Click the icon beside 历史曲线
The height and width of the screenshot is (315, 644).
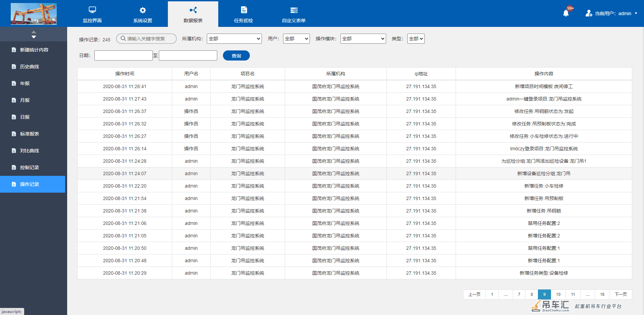click(14, 67)
